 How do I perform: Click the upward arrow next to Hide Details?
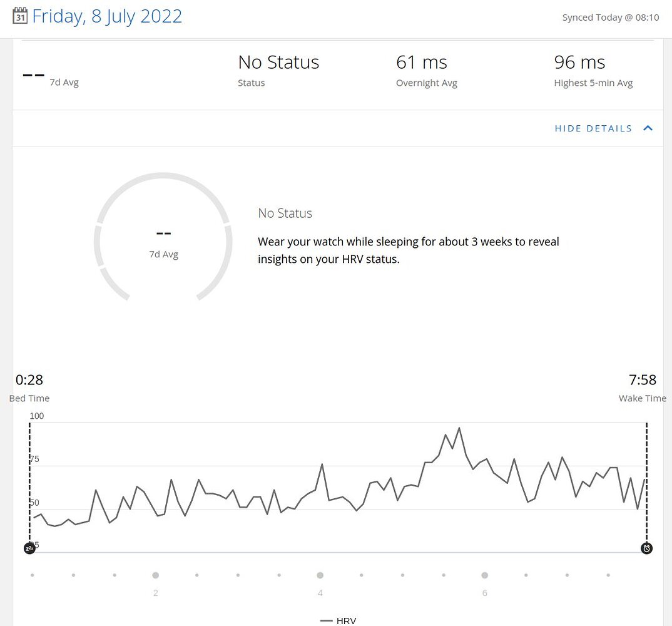(648, 128)
